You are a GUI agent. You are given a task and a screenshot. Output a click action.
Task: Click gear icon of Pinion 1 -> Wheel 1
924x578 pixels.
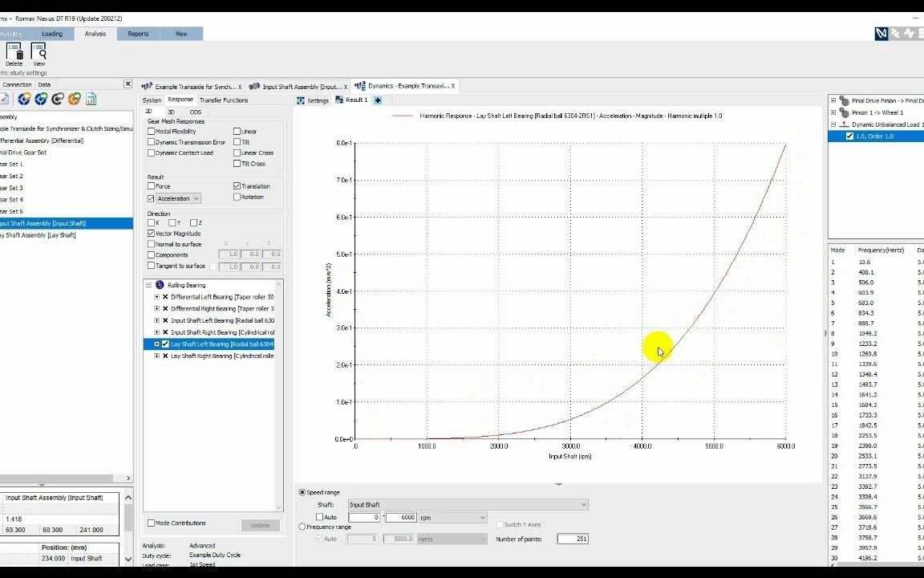[x=845, y=112]
